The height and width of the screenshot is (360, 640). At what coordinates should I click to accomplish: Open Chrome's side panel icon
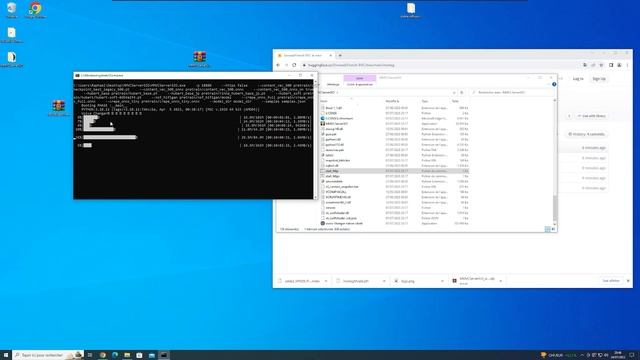point(611,65)
